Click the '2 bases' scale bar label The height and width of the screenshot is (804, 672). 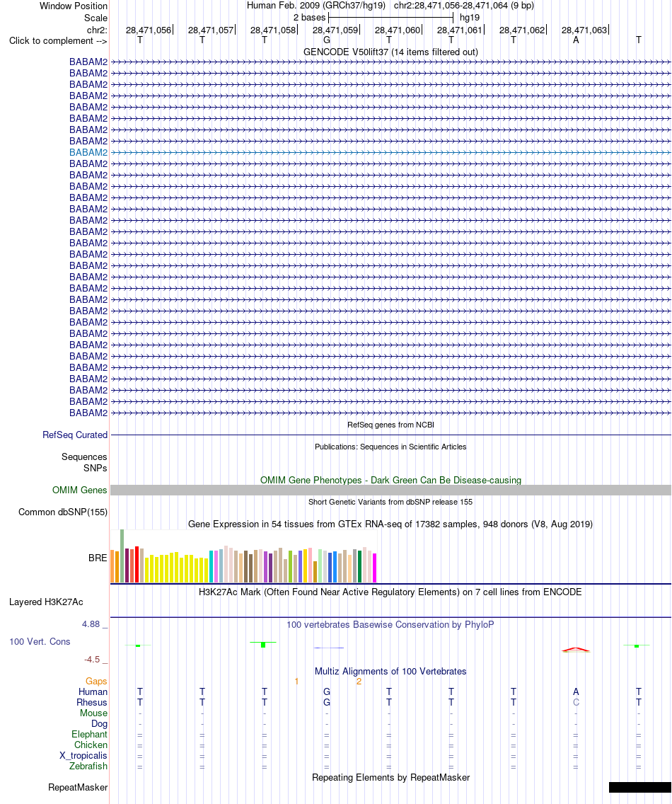pyautogui.click(x=309, y=18)
